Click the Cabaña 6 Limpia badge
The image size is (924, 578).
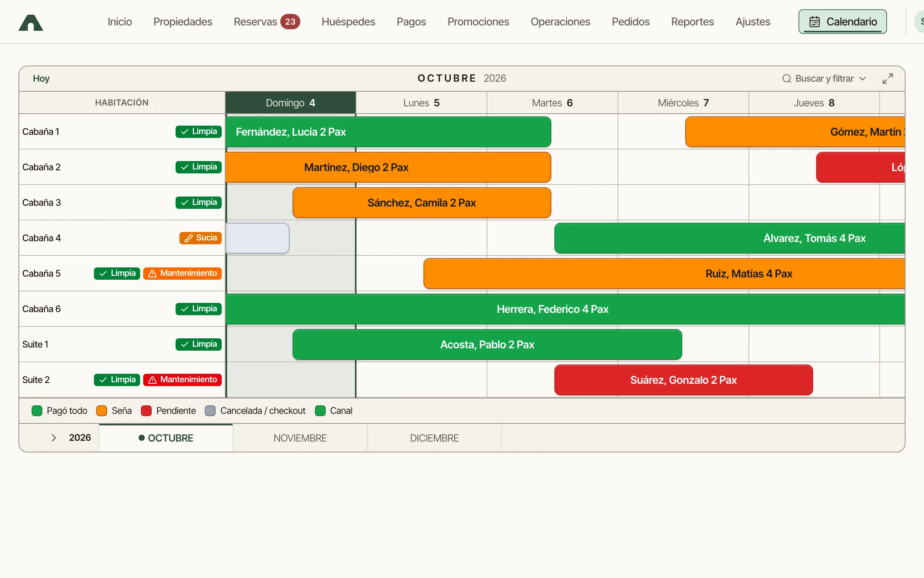(198, 309)
